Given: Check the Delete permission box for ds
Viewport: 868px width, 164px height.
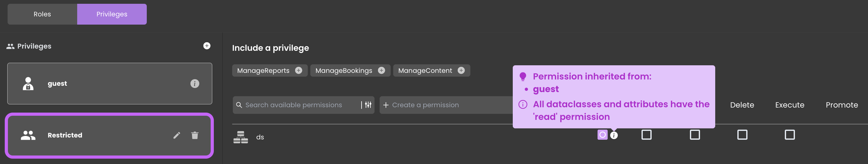Looking at the screenshot, I should (742, 135).
